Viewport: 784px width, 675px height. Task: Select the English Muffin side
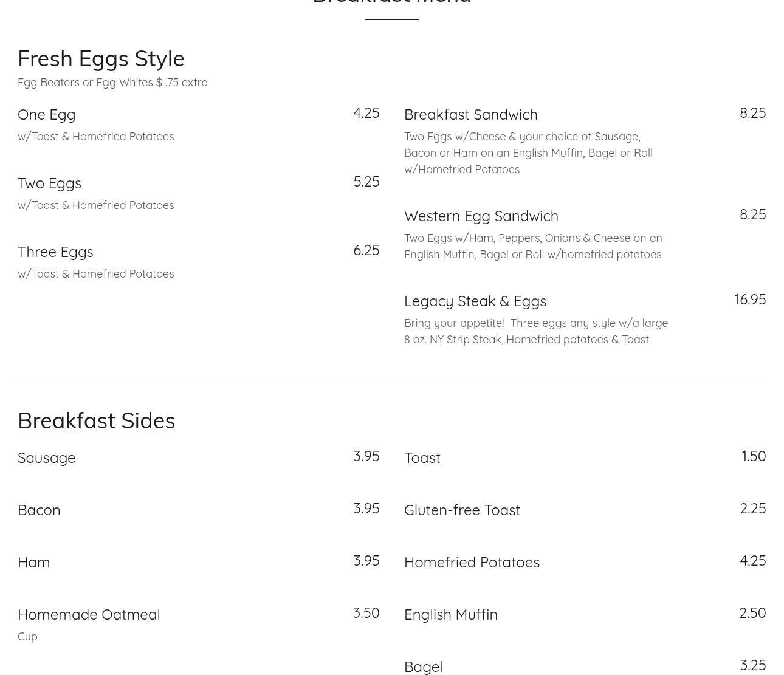click(x=450, y=615)
